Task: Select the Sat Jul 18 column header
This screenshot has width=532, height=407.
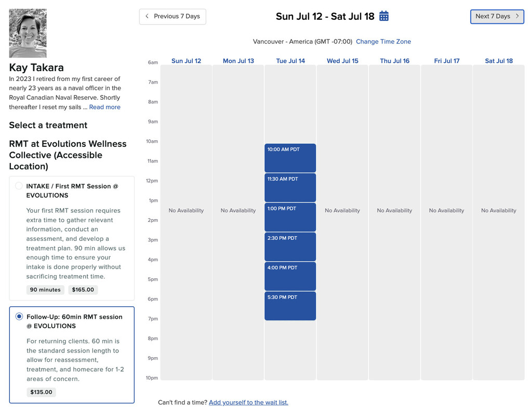Action: tap(499, 61)
